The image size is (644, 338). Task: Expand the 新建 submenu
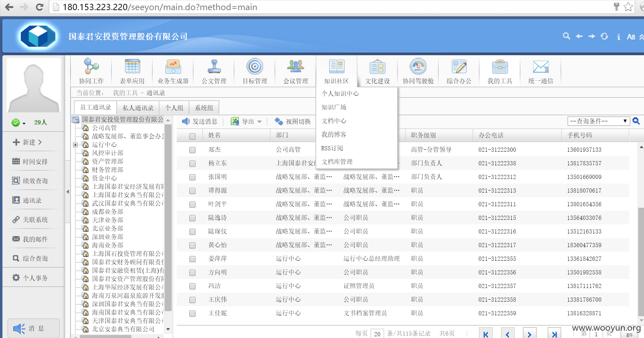pos(40,142)
